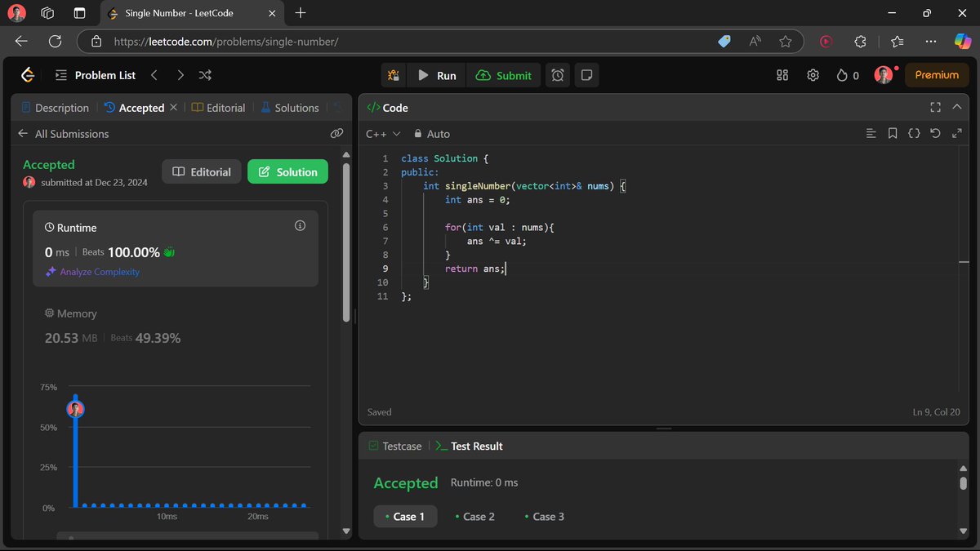The width and height of the screenshot is (980, 551).
Task: Click Analyze Complexity
Action: click(x=93, y=272)
